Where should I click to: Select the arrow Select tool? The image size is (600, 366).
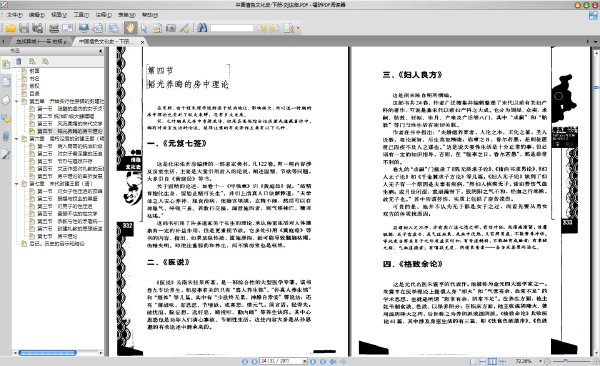(144, 28)
